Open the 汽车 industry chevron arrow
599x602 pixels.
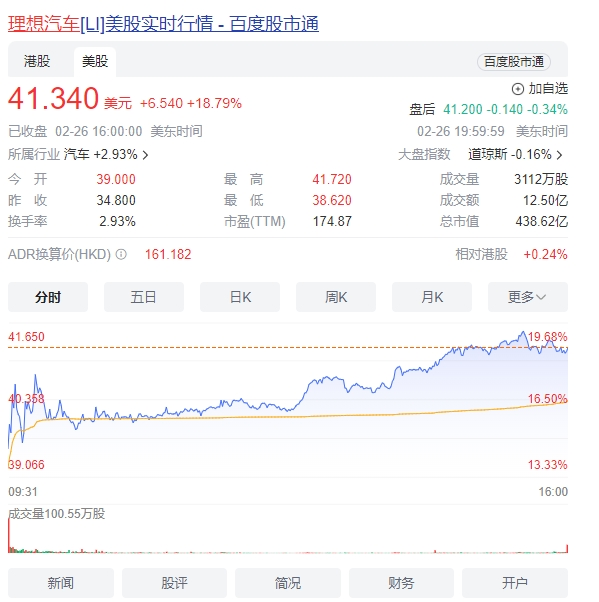point(146,155)
